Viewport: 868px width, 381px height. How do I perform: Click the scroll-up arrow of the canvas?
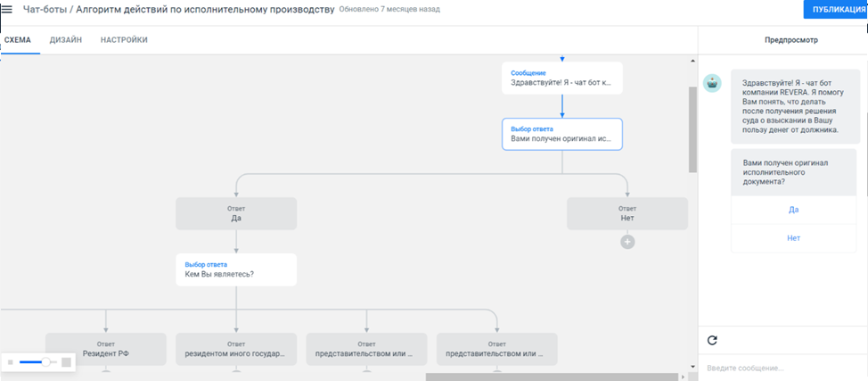pyautogui.click(x=692, y=61)
